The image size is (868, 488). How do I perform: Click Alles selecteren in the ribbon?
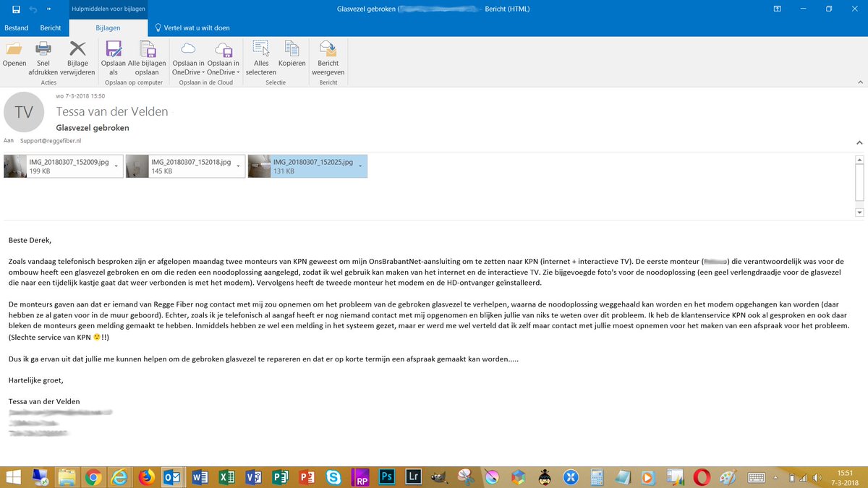pos(260,59)
